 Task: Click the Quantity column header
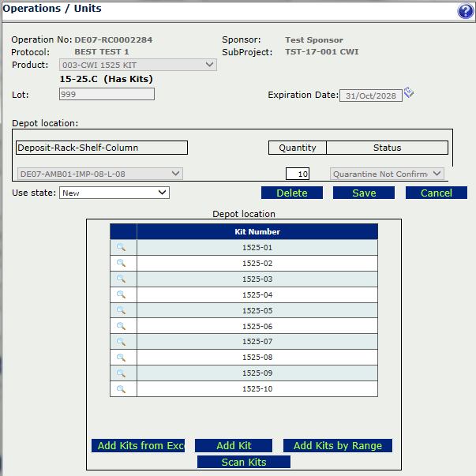[x=298, y=148]
